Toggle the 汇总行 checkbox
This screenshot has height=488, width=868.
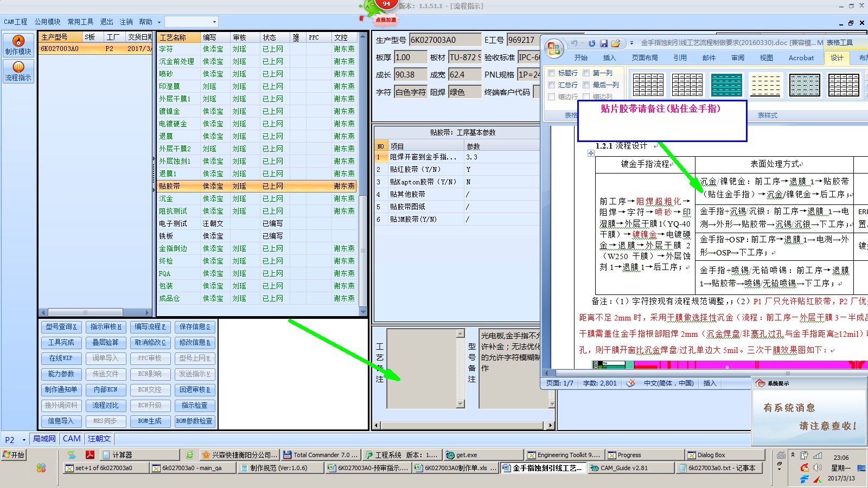pyautogui.click(x=552, y=85)
